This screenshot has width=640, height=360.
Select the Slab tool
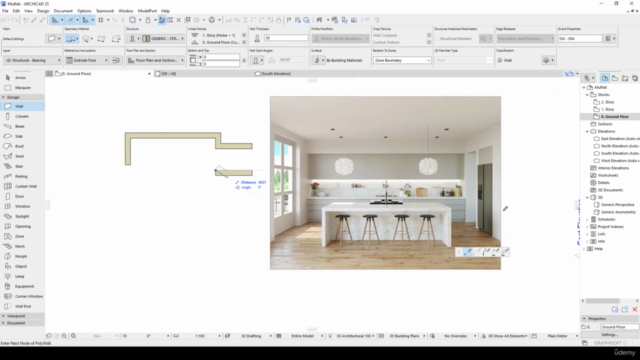20,136
